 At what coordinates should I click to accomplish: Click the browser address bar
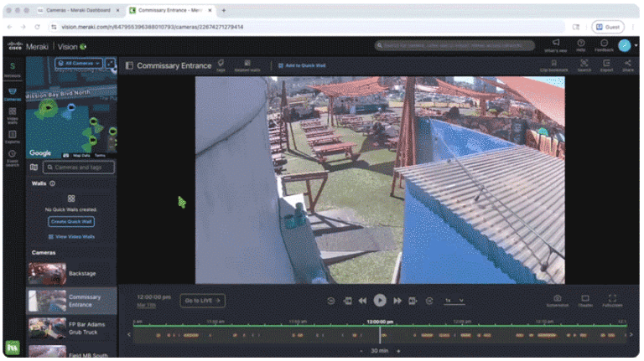coord(308,27)
